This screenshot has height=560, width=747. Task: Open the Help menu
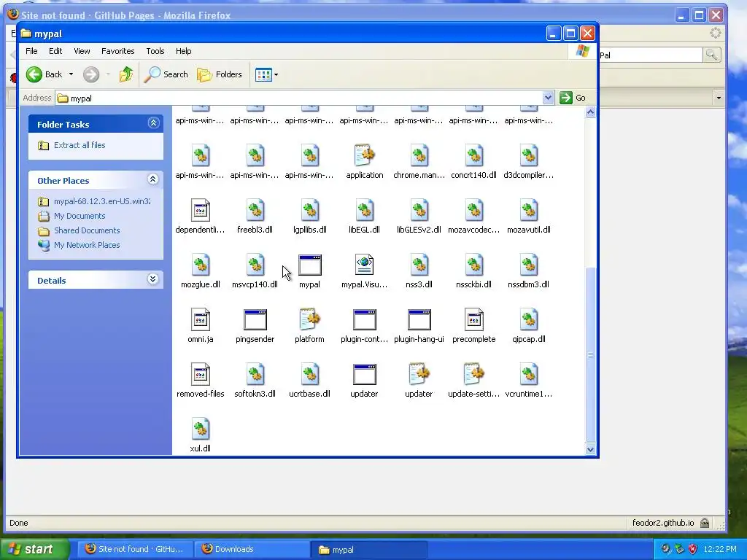tap(183, 51)
